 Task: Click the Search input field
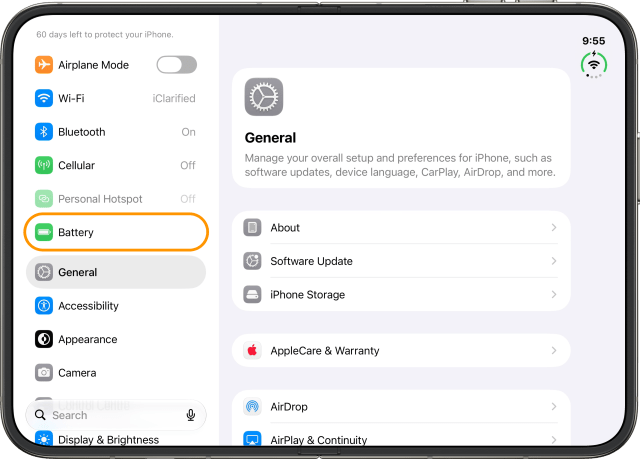tap(116, 415)
